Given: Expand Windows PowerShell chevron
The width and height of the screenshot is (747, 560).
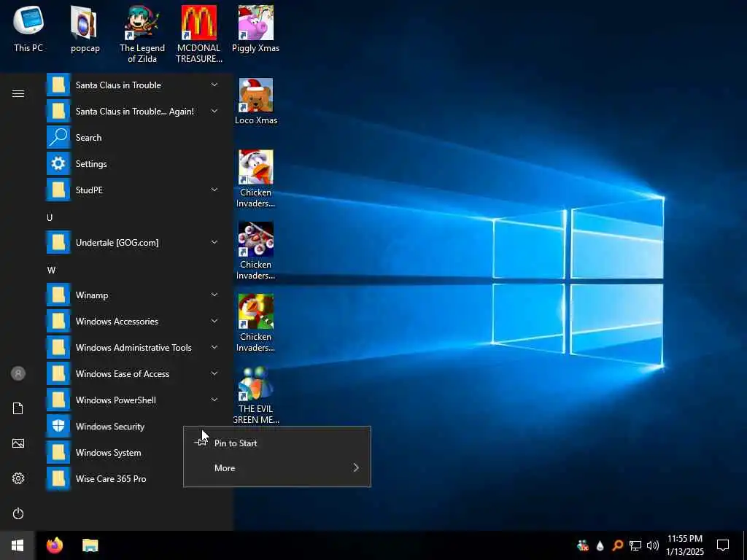Looking at the screenshot, I should pyautogui.click(x=214, y=400).
